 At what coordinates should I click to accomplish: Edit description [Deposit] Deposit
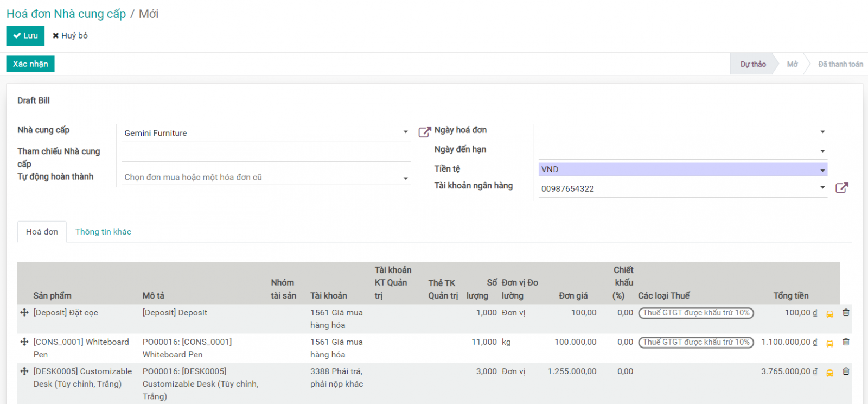tap(175, 313)
